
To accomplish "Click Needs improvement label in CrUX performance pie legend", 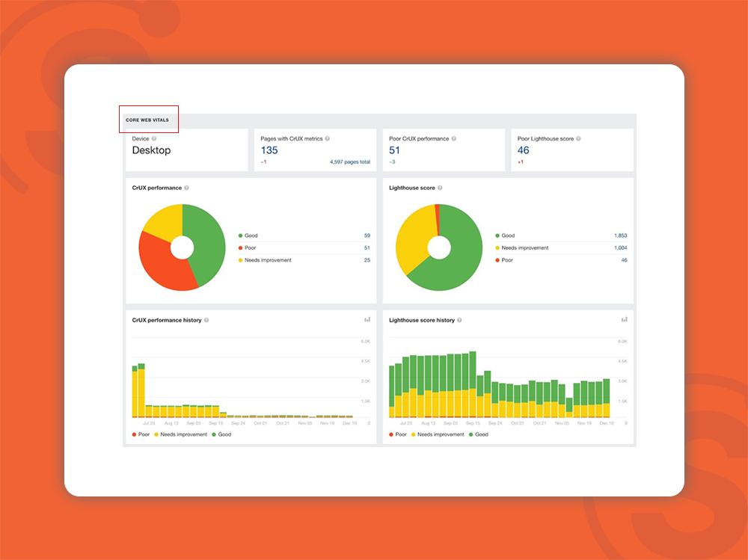I will [x=268, y=260].
